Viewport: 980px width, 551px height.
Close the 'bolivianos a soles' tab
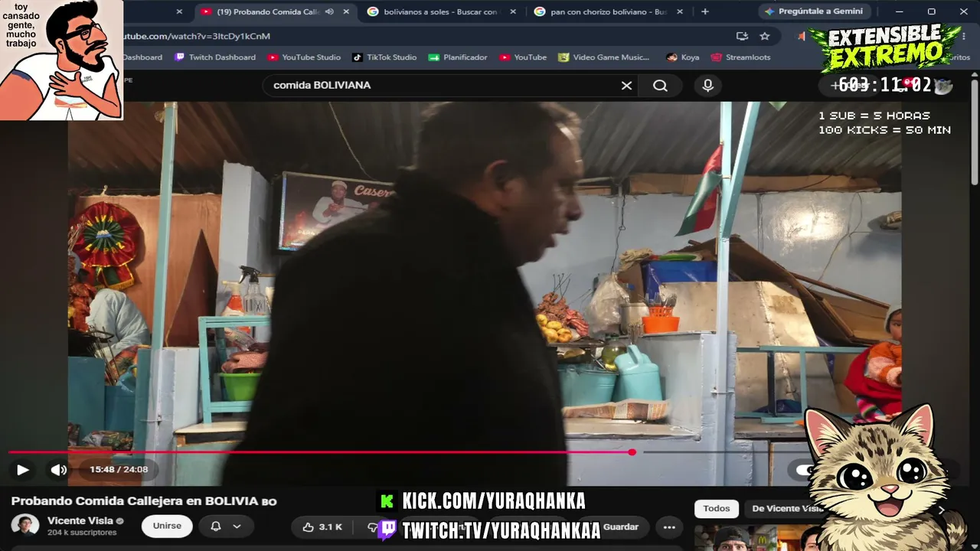coord(513,11)
